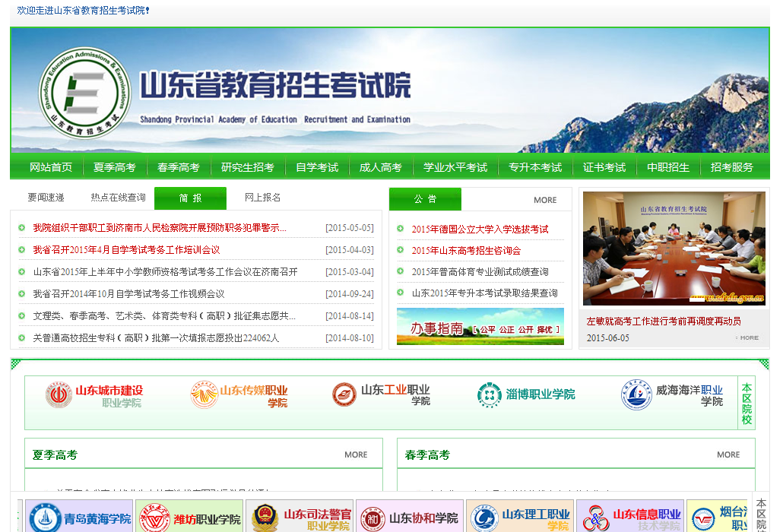Open the 山东传媒职业学院 logo link
783x532 pixels.
point(239,396)
